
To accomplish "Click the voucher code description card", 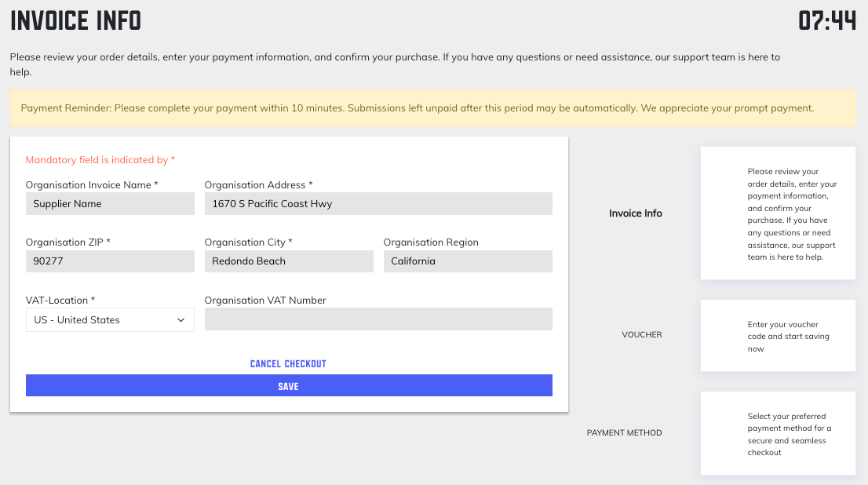I will pos(778,336).
